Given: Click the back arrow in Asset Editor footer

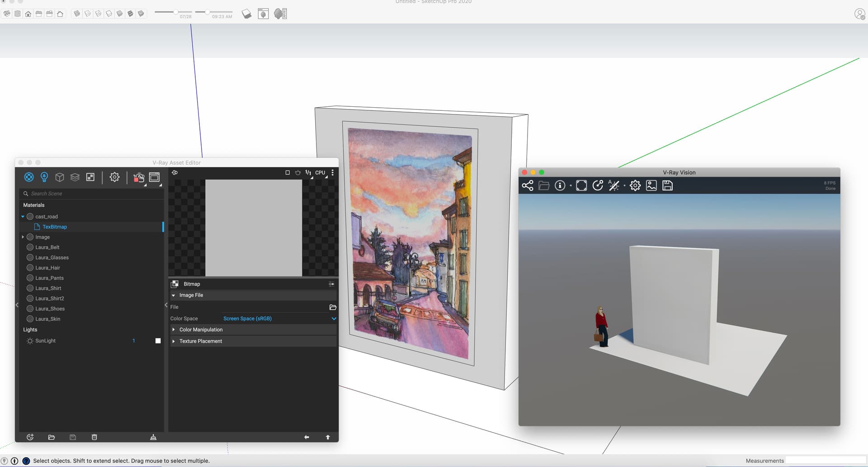Looking at the screenshot, I should tap(307, 437).
